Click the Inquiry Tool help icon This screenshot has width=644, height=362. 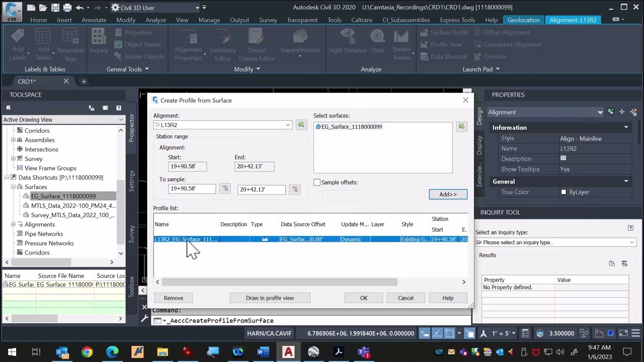point(630,228)
